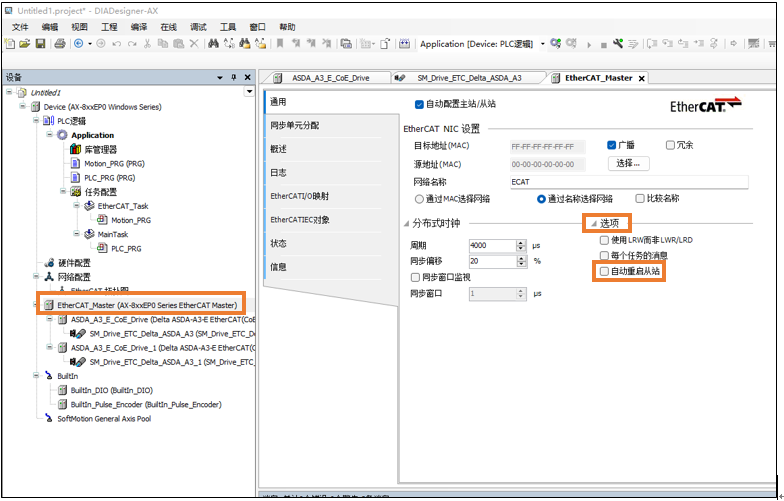This screenshot has width=784, height=501.
Task: Click the Find binoculars toolbar icon
Action: 213,44
